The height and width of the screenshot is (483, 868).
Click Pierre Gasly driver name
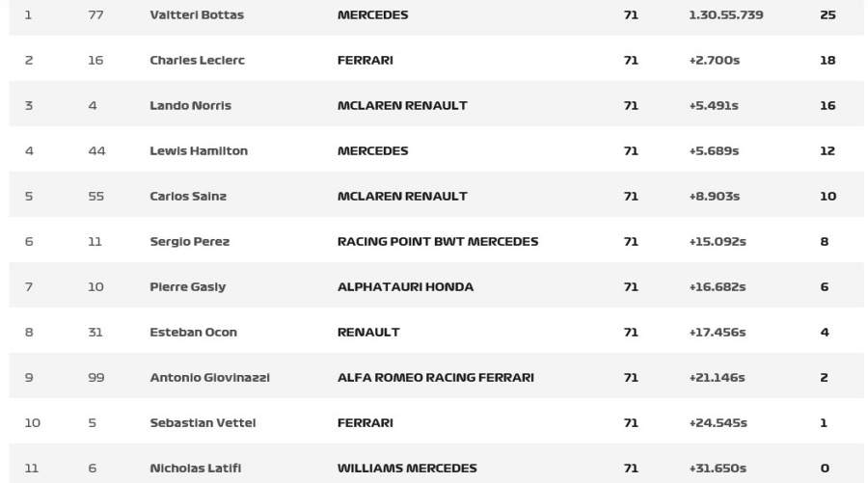tap(188, 287)
